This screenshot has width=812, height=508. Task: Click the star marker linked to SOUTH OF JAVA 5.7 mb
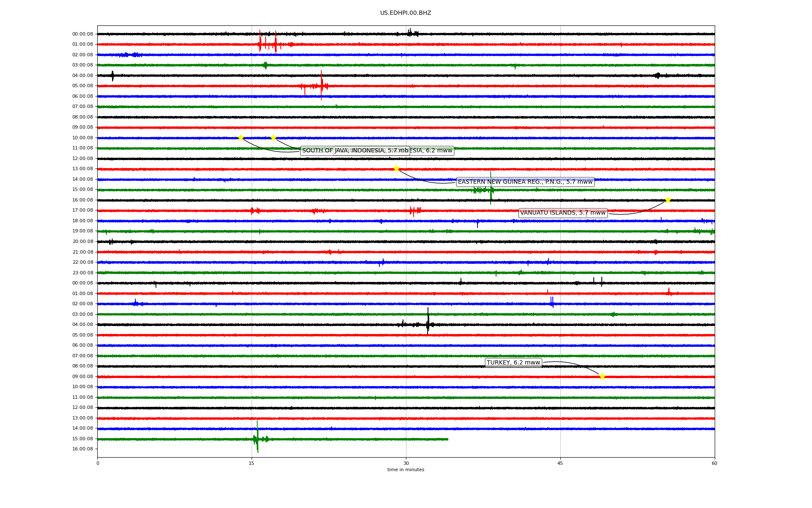(241, 138)
